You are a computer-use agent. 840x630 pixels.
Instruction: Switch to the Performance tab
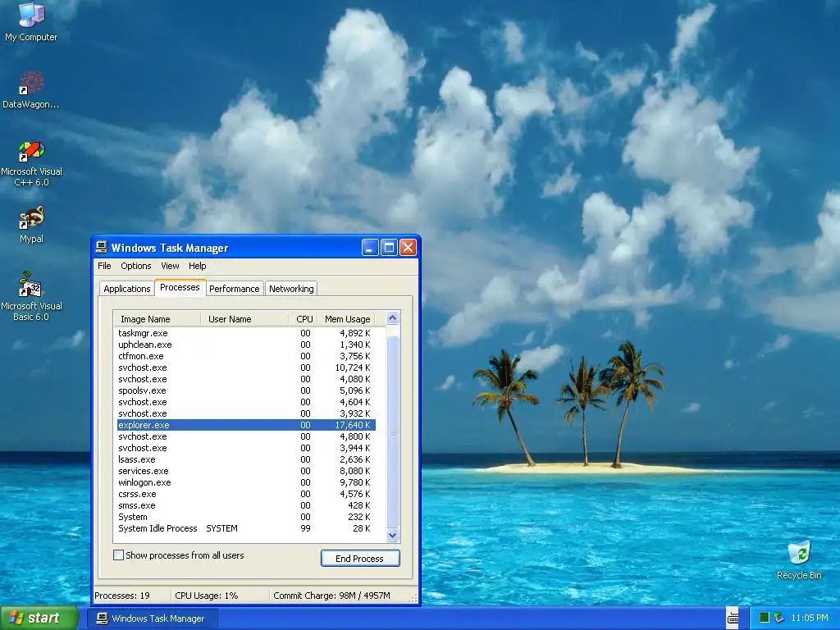point(234,288)
